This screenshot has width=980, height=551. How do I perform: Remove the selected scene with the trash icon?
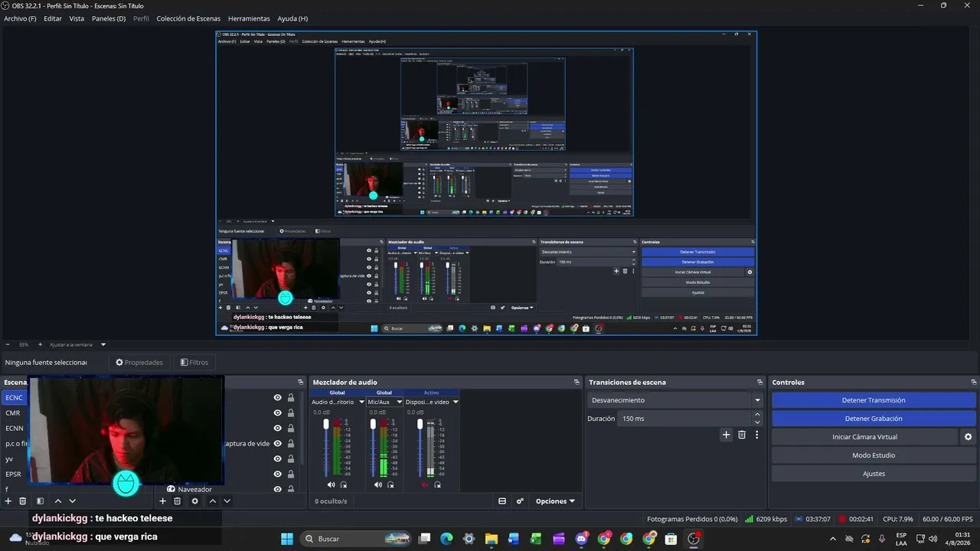click(23, 501)
